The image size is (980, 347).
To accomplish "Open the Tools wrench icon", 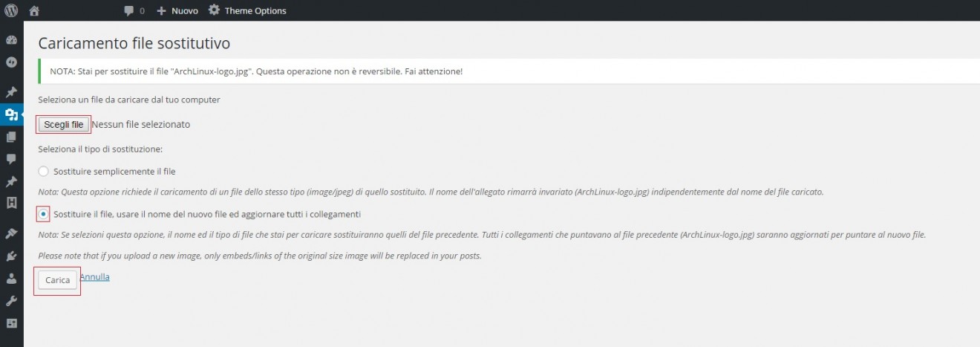I will coord(11,301).
